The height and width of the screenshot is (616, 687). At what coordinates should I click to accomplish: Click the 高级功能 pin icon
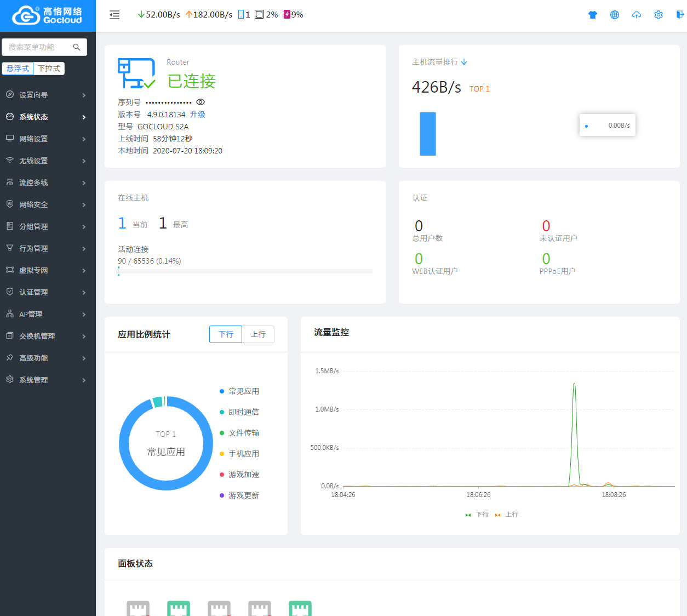point(10,357)
